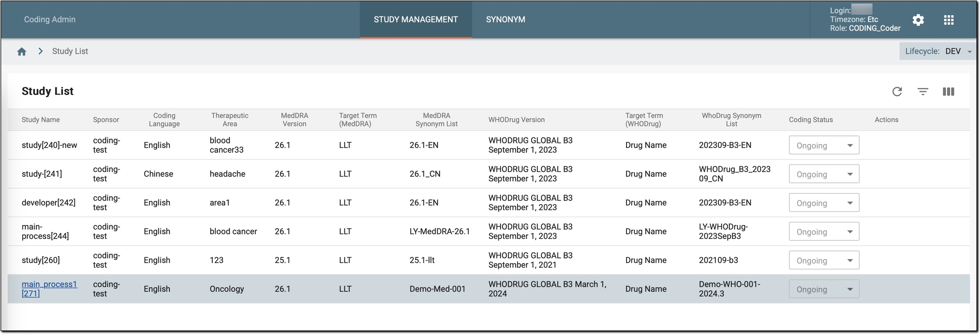Image resolution: width=980 pixels, height=334 pixels.
Task: Switch to the SYNONYM tab
Action: [505, 20]
